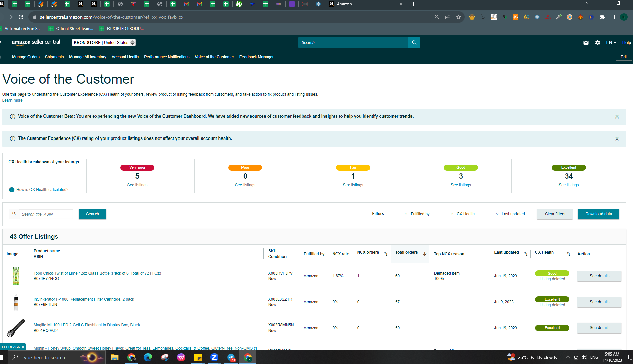Click the Topo Chico product thumbnail
The height and width of the screenshot is (364, 633).
coord(16,276)
